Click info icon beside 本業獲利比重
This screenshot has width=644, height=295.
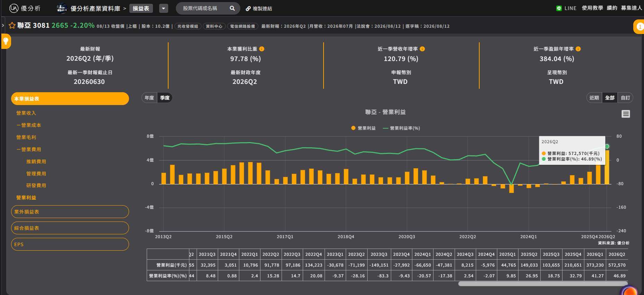tap(262, 49)
